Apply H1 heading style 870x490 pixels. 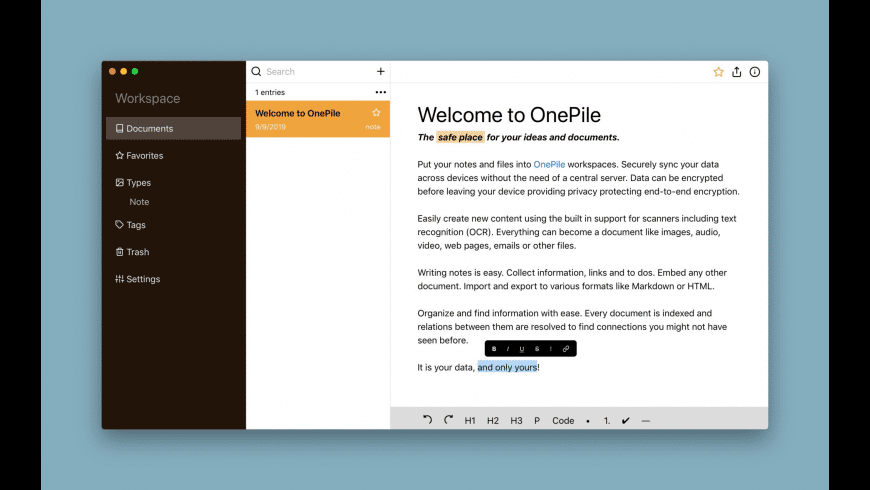pos(470,421)
